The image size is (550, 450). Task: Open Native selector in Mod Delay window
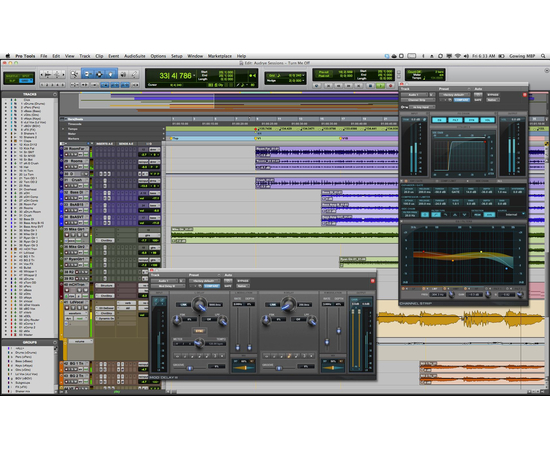(x=243, y=286)
